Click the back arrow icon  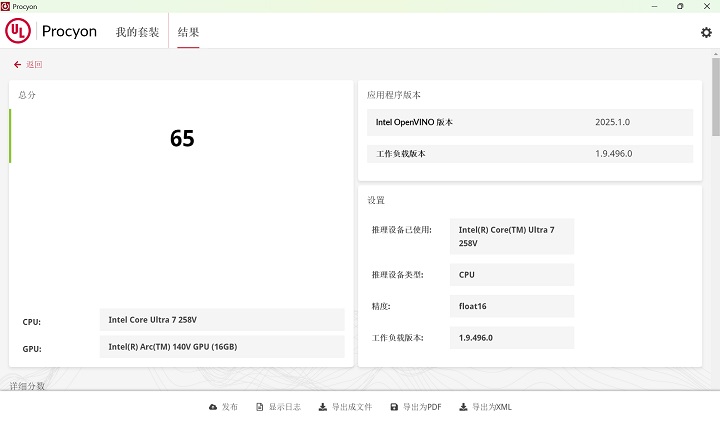[x=17, y=65]
